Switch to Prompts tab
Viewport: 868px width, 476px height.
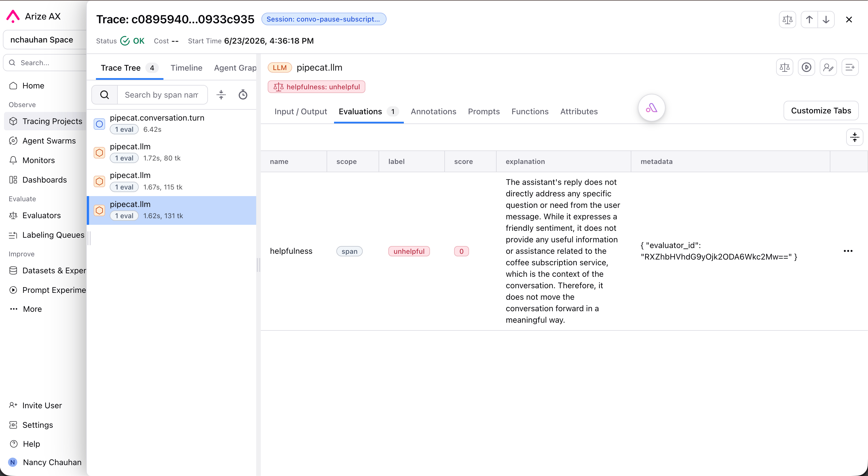pyautogui.click(x=483, y=111)
